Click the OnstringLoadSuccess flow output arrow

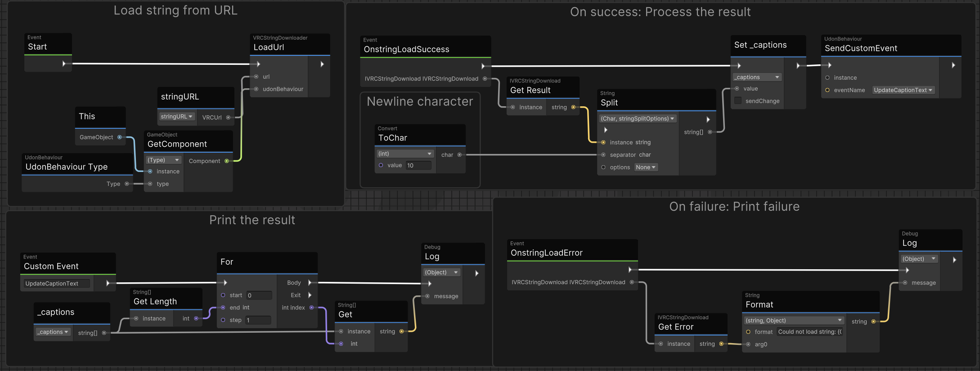(x=483, y=66)
